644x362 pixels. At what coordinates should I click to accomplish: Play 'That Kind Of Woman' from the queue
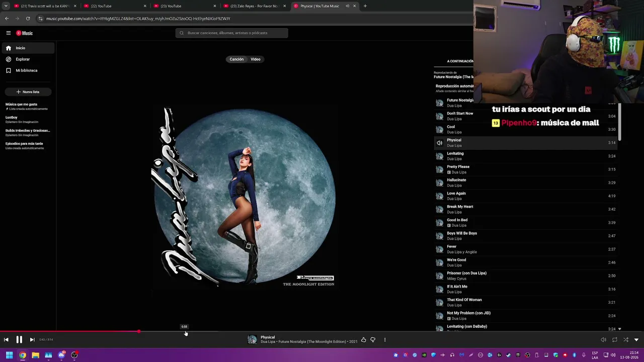tap(526, 303)
